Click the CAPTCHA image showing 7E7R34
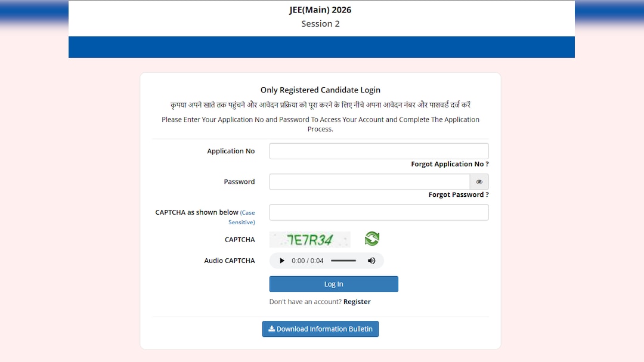Viewport: 644px width, 362px height. (x=310, y=240)
